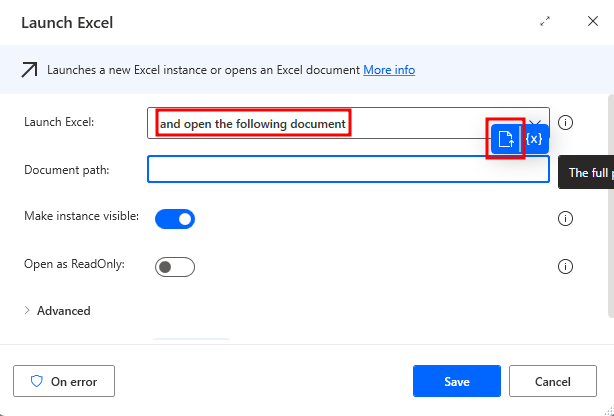
Task: Click the Launch Excel dialog title
Action: [67, 23]
